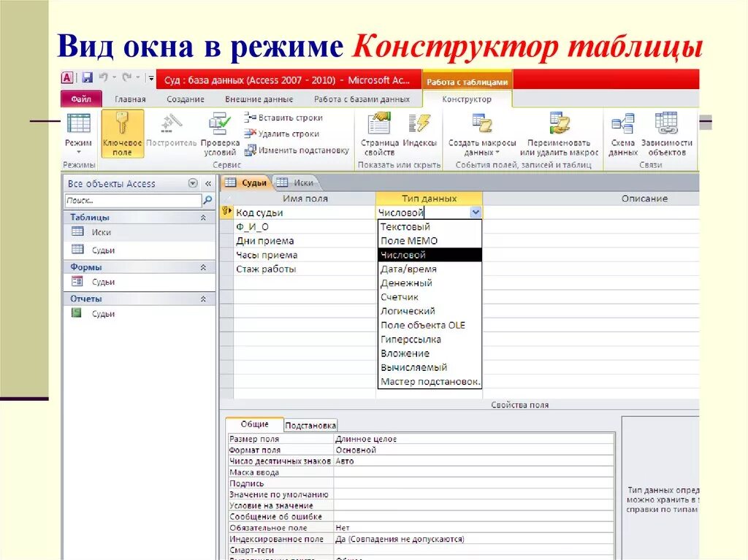The image size is (748, 560).
Task: Open Зависимости объектов dependencies
Action: [666, 134]
